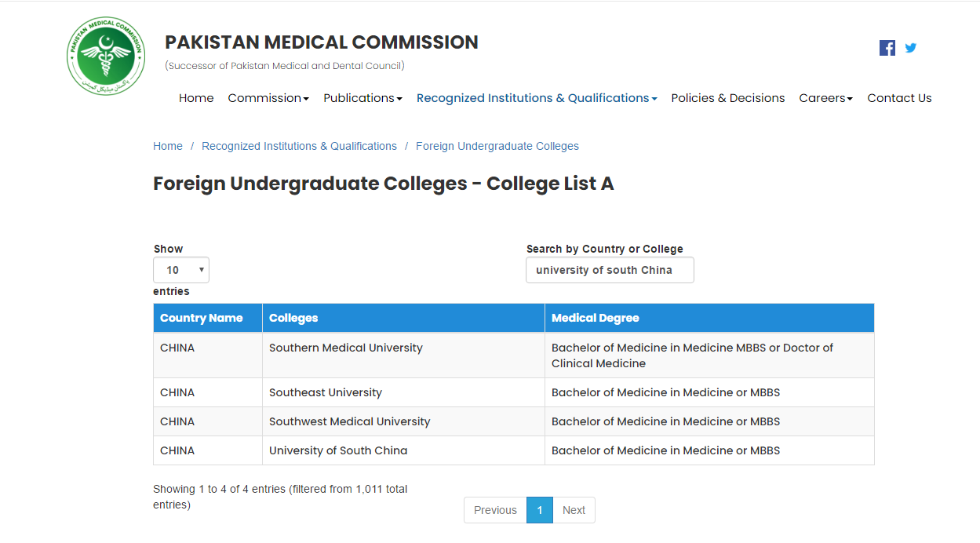The image size is (980, 543).
Task: Click the Next pagination button
Action: pos(574,510)
